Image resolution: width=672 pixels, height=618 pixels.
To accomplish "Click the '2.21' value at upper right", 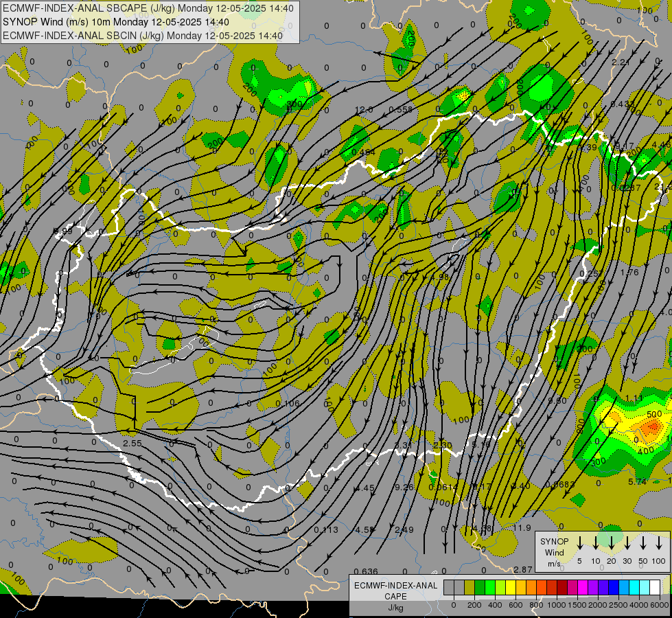I will 621,62.
